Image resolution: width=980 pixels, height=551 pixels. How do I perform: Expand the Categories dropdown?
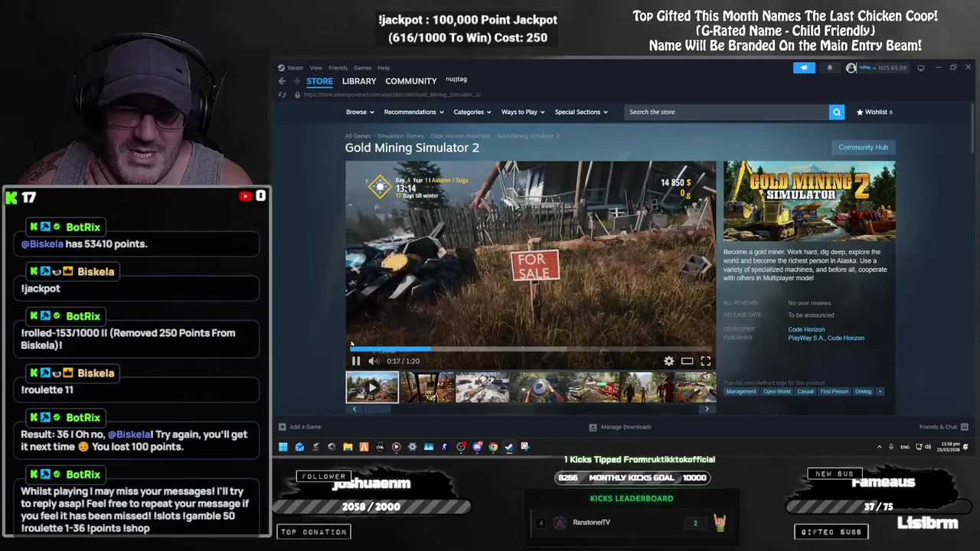tap(472, 112)
